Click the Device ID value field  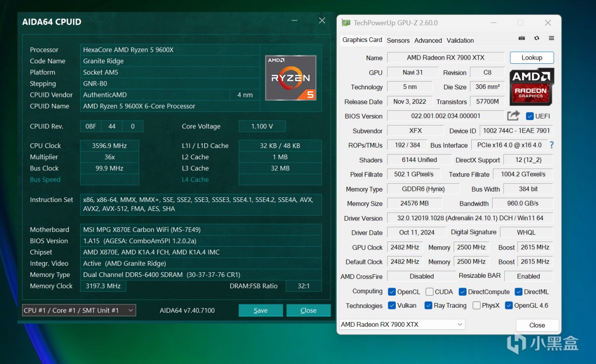point(516,131)
